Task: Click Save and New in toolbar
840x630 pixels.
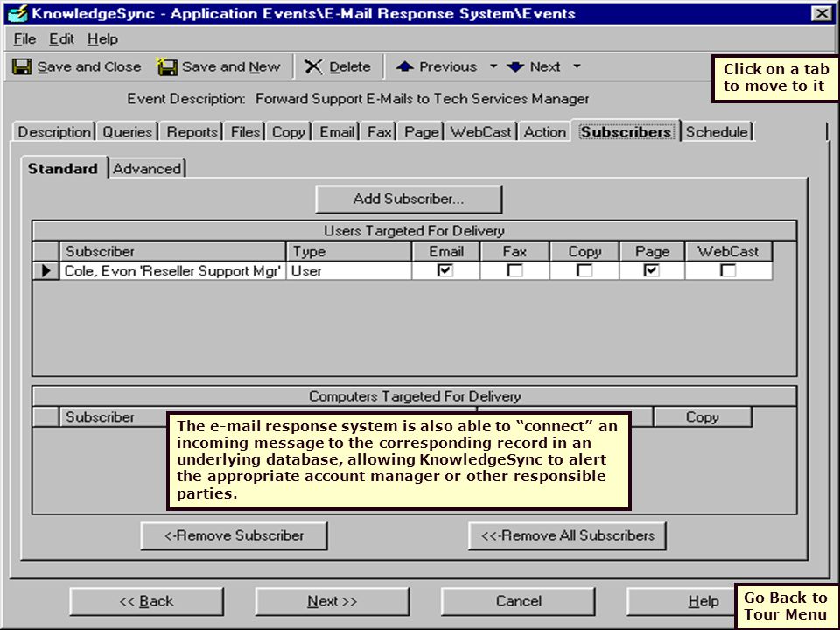Action: tap(219, 67)
